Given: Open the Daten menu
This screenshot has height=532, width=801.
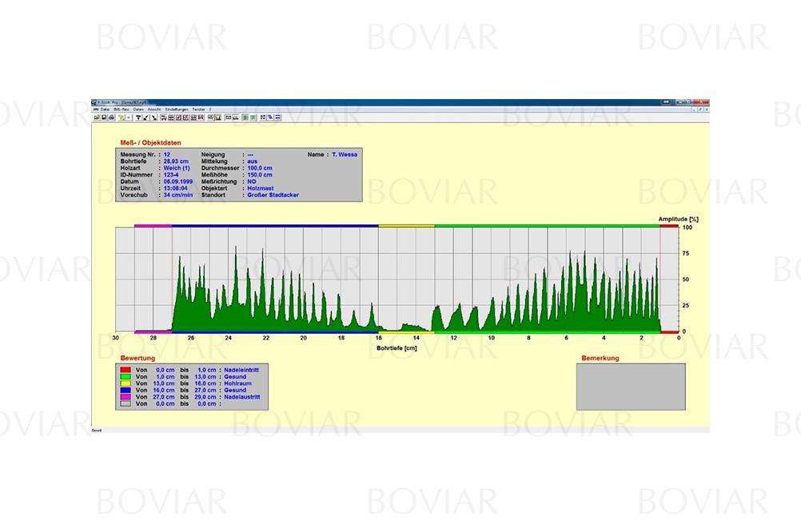Looking at the screenshot, I should pyautogui.click(x=138, y=109).
